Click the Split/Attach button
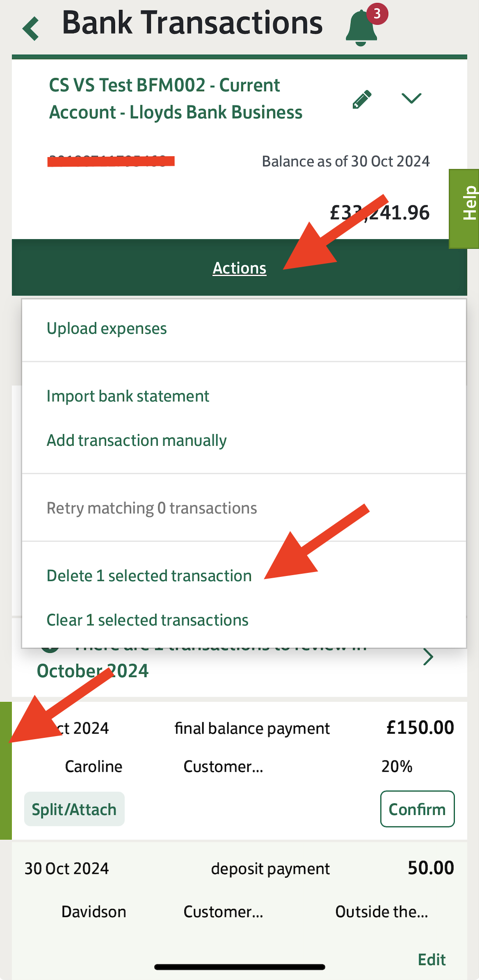This screenshot has height=980, width=479. tap(74, 809)
